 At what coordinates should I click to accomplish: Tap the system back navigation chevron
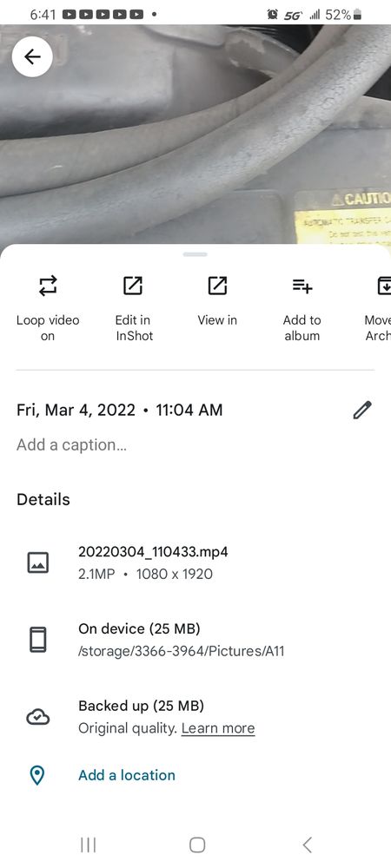pyautogui.click(x=308, y=845)
